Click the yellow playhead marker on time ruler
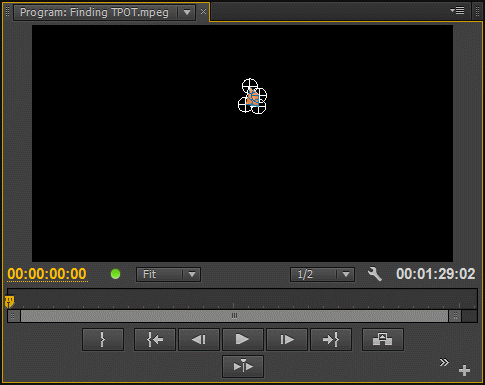 point(10,302)
